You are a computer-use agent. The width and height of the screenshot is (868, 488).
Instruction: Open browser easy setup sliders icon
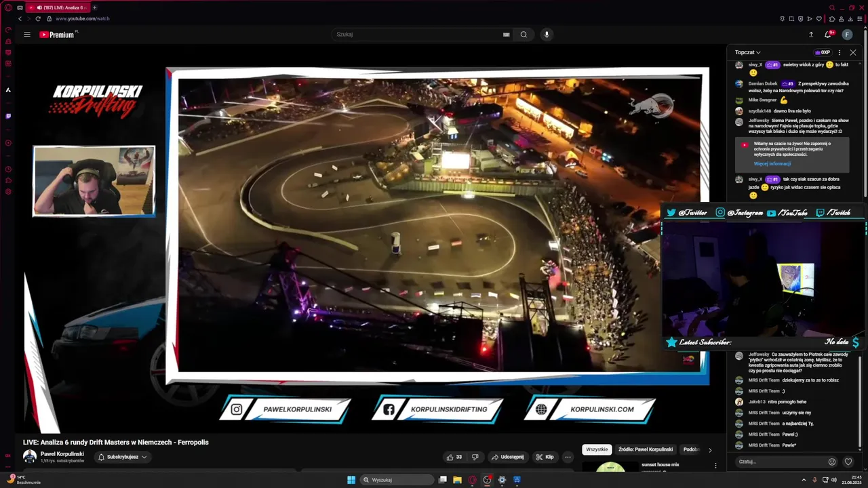pos(860,19)
